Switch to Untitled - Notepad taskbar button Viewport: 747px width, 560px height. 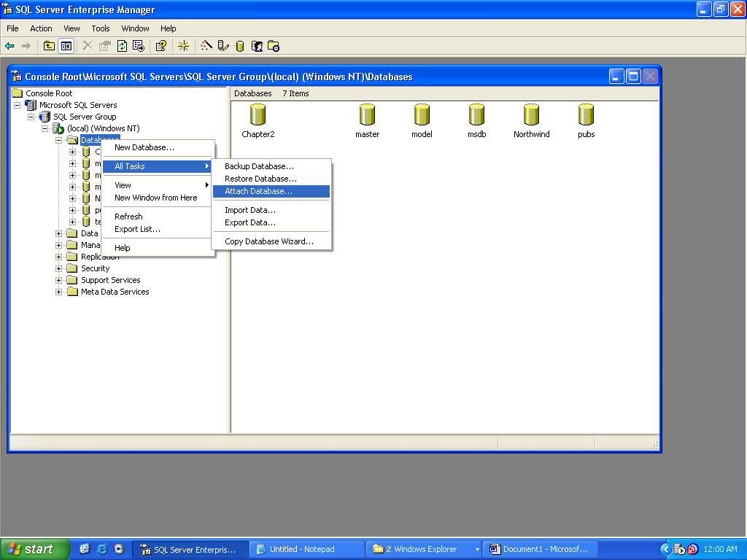(x=306, y=549)
